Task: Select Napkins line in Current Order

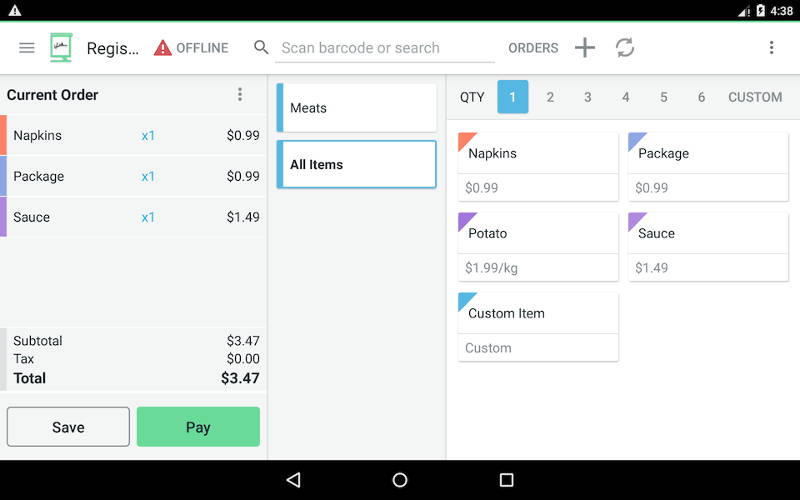Action: point(133,135)
